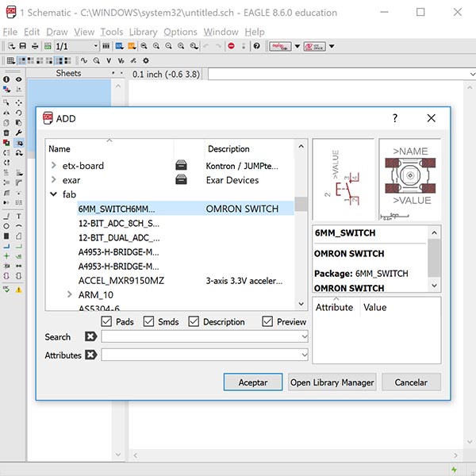This screenshot has height=476, width=476.
Task: Click the library list scrollbar thumb
Action: 301,204
